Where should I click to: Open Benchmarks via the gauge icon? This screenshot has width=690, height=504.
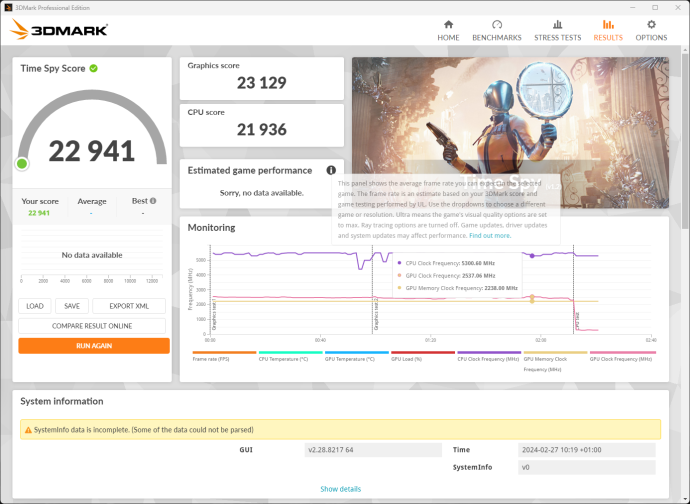point(497,24)
